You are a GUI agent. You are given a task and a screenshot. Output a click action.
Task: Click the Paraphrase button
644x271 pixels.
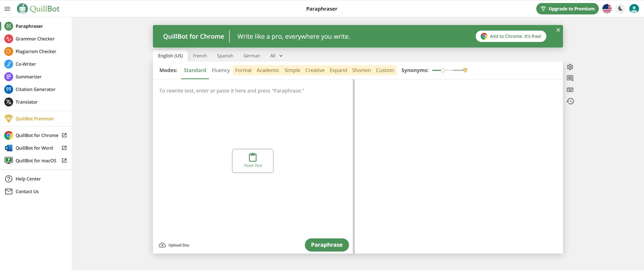(327, 245)
